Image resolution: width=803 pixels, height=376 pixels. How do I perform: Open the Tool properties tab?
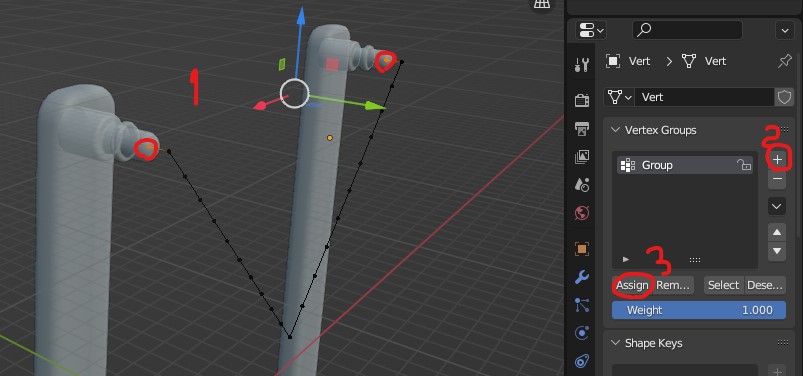(x=582, y=65)
